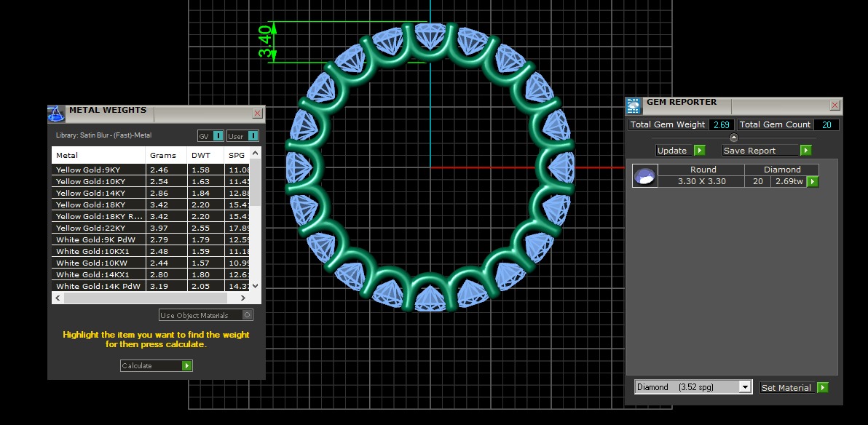Viewport: 868px width, 425px height.
Task: Click metal table scroll left arrow
Action: coord(57,298)
